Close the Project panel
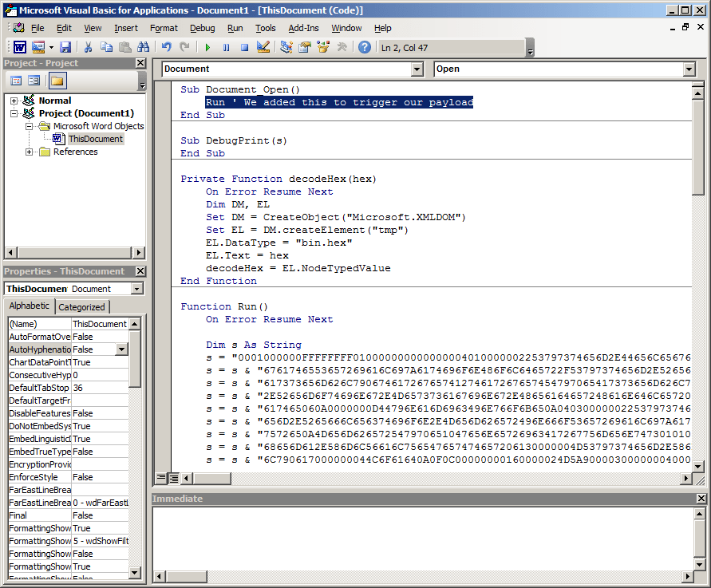The image size is (711, 588). [140, 63]
